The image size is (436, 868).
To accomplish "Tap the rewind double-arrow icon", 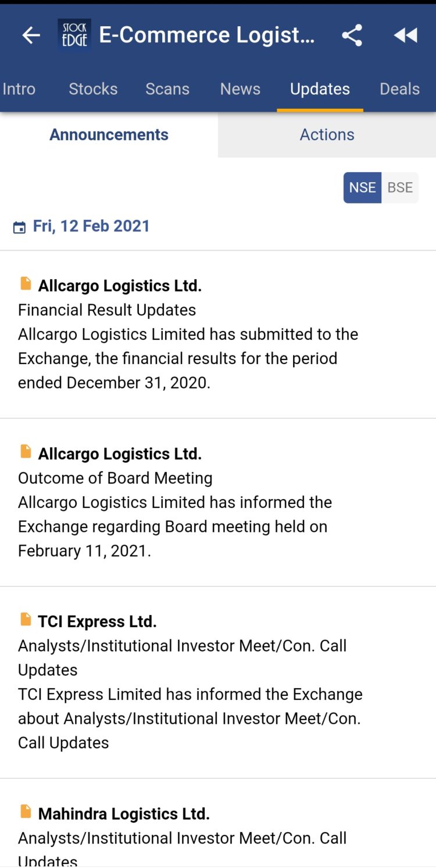I will click(405, 35).
